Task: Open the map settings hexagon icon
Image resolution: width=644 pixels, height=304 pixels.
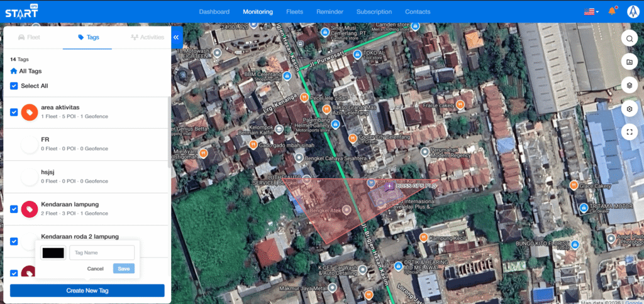Action: tap(629, 109)
